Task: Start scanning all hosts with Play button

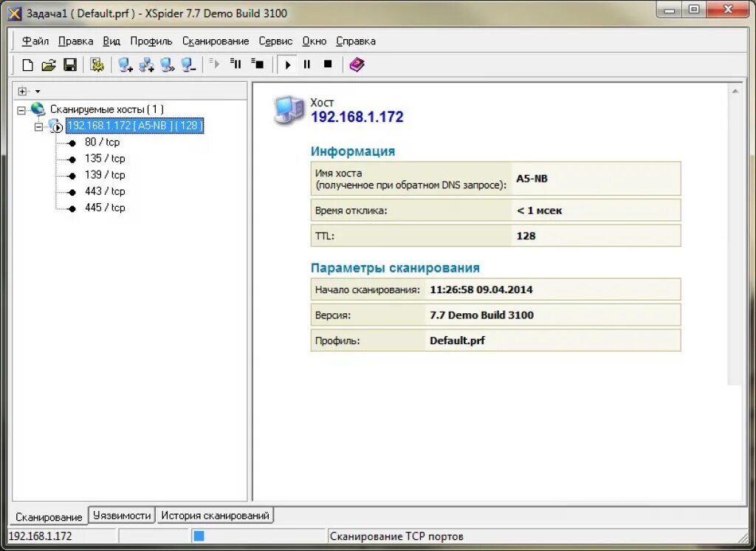Action: (288, 64)
